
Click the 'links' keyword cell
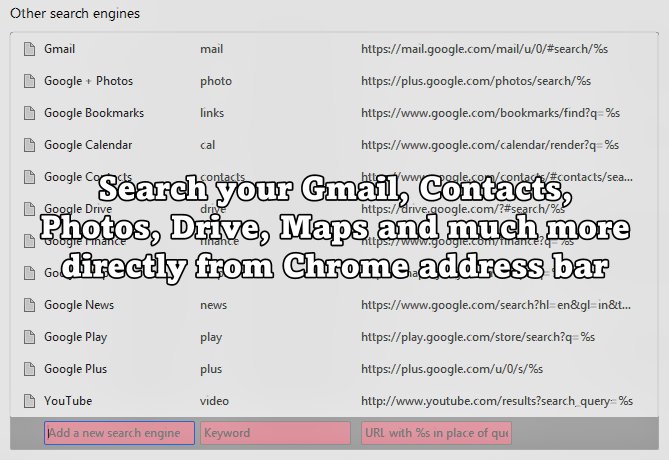point(212,113)
